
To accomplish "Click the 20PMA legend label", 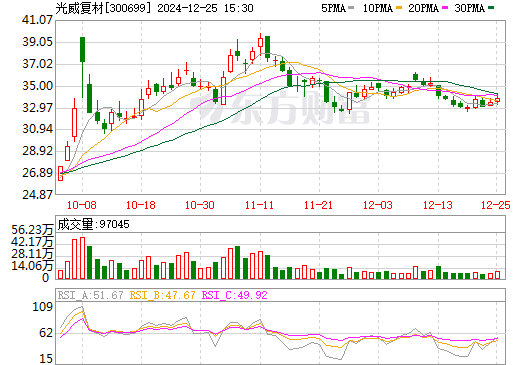I will point(424,8).
